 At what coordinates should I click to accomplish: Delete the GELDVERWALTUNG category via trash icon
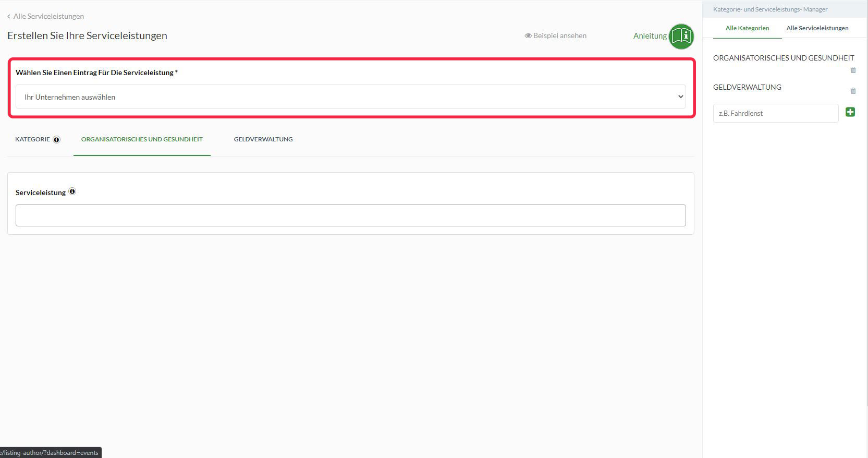[853, 91]
